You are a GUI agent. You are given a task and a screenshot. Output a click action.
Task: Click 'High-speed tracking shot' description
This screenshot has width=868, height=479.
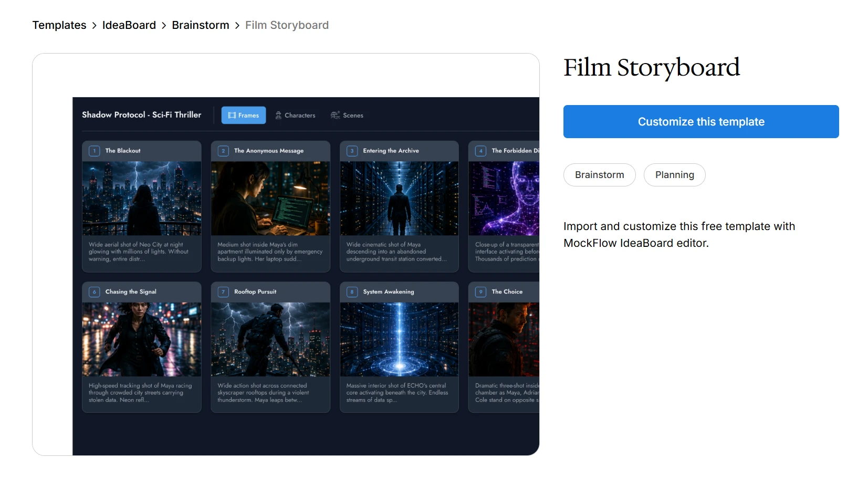click(140, 393)
